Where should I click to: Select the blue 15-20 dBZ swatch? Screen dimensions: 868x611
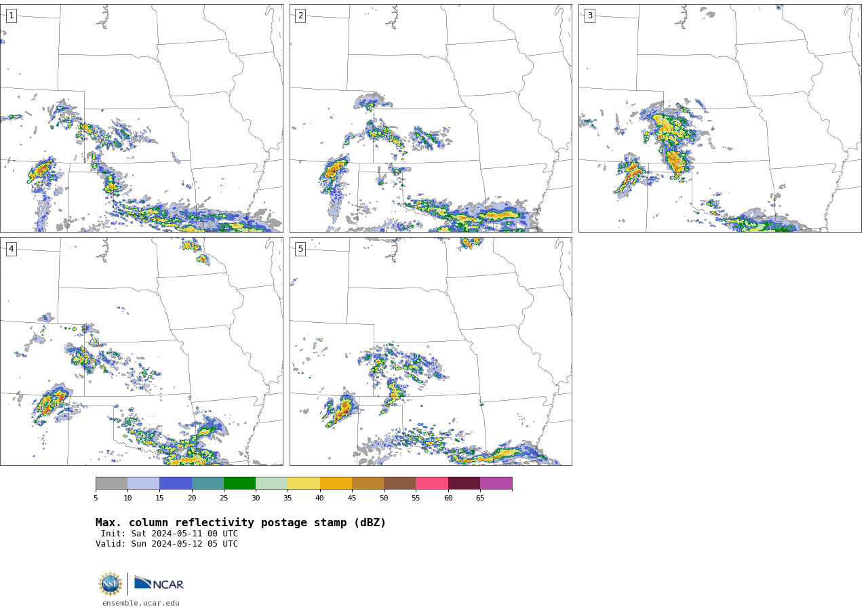tap(176, 483)
